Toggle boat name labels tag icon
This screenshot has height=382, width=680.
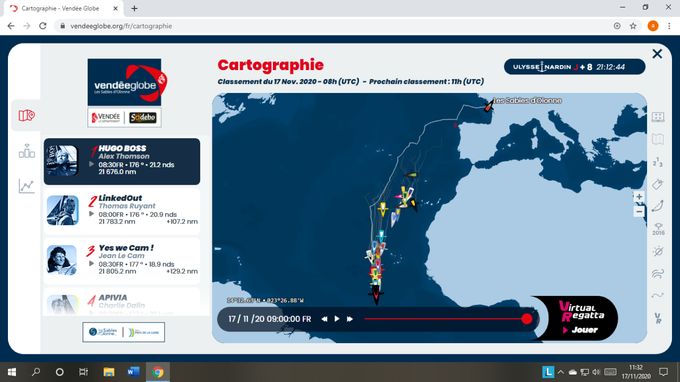click(x=657, y=184)
